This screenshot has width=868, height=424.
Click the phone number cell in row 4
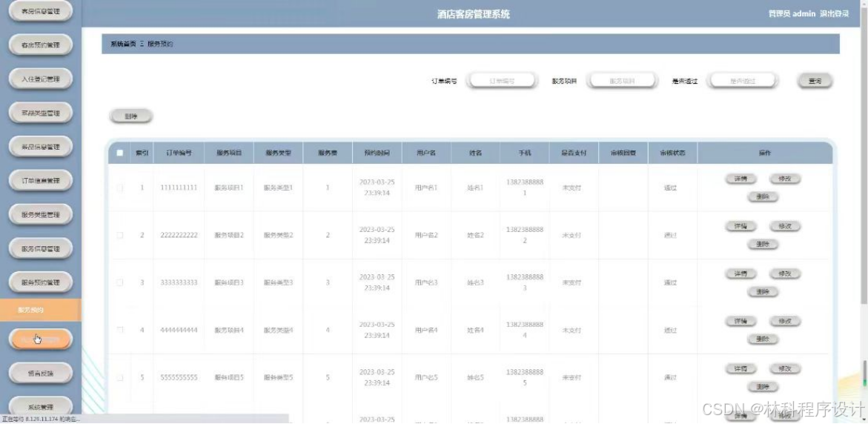[525, 330]
